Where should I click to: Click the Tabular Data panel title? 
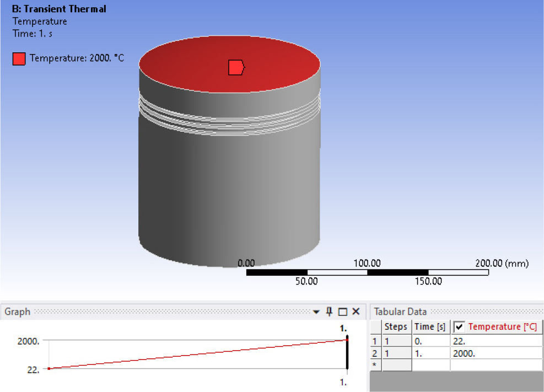(x=400, y=312)
